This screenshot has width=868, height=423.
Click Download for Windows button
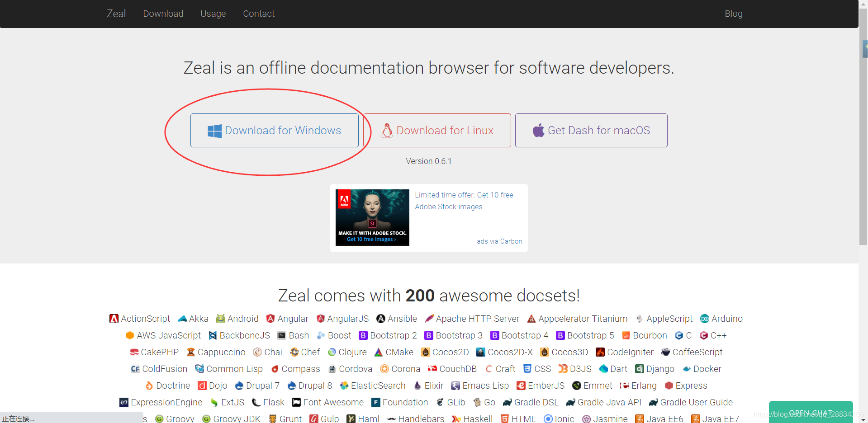[275, 130]
